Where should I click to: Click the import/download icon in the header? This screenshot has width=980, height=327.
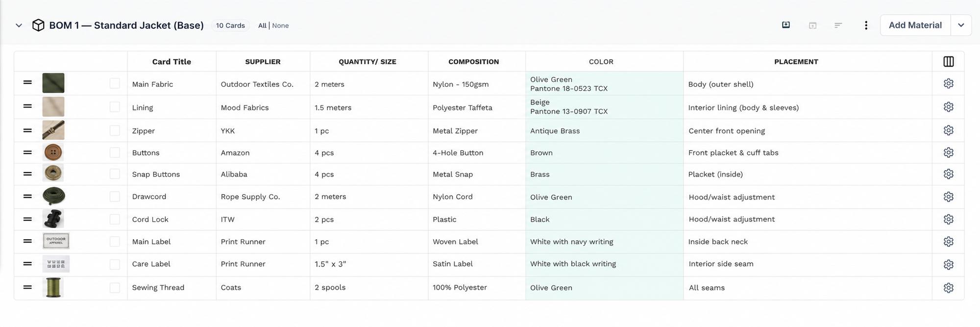(786, 25)
